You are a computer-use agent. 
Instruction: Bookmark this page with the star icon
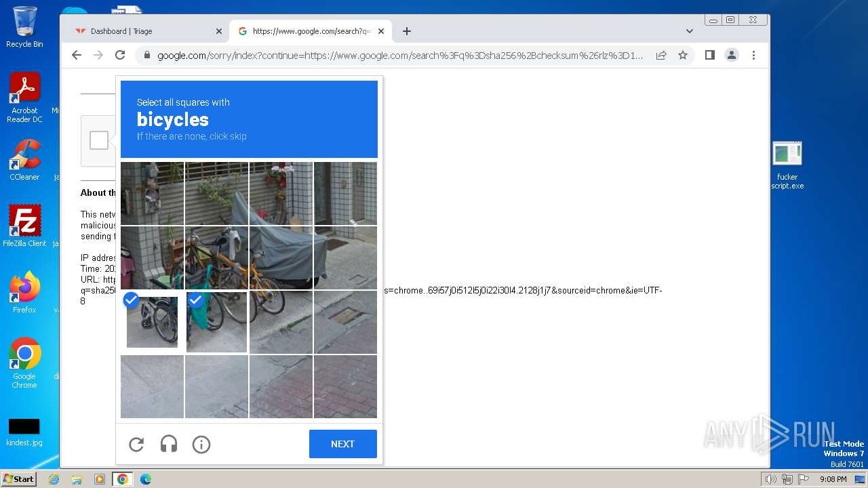683,55
